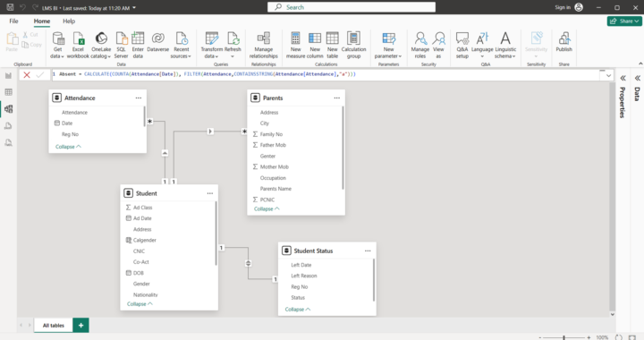Collapse the Parents table card
Screen dimensions: 644x340
pos(267,209)
